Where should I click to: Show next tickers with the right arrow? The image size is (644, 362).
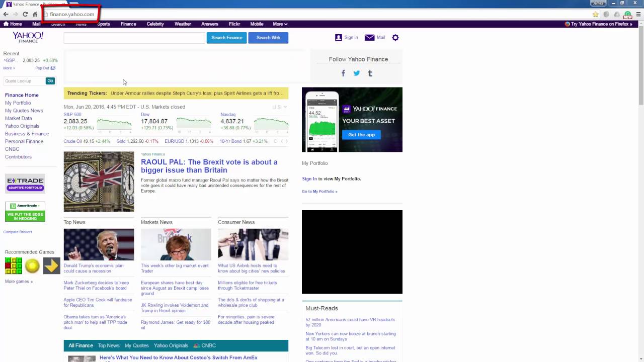coord(287,141)
